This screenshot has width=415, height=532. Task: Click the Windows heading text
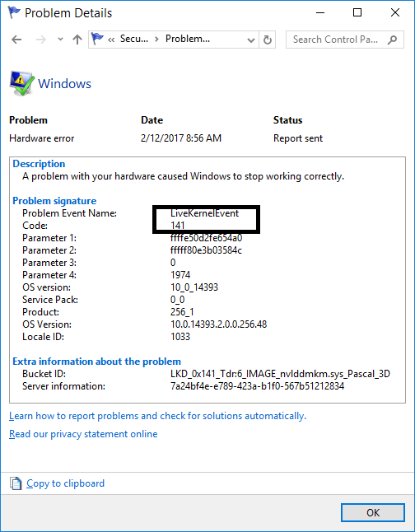click(64, 83)
